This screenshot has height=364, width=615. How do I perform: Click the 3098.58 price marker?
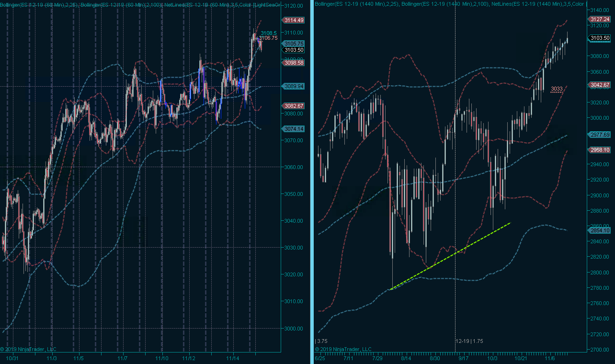click(294, 63)
